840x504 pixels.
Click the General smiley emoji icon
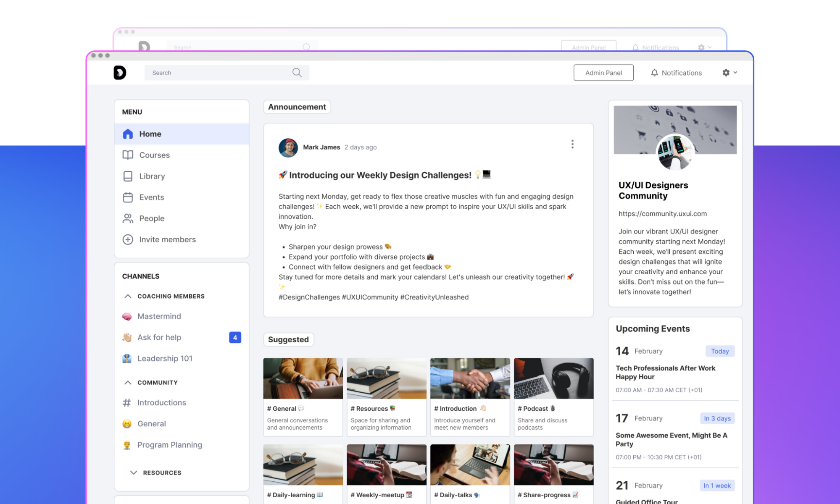point(127,424)
